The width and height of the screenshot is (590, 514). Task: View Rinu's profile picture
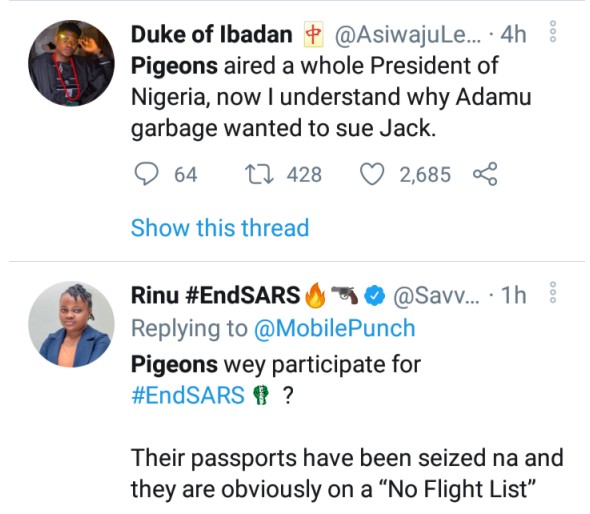coord(71,324)
